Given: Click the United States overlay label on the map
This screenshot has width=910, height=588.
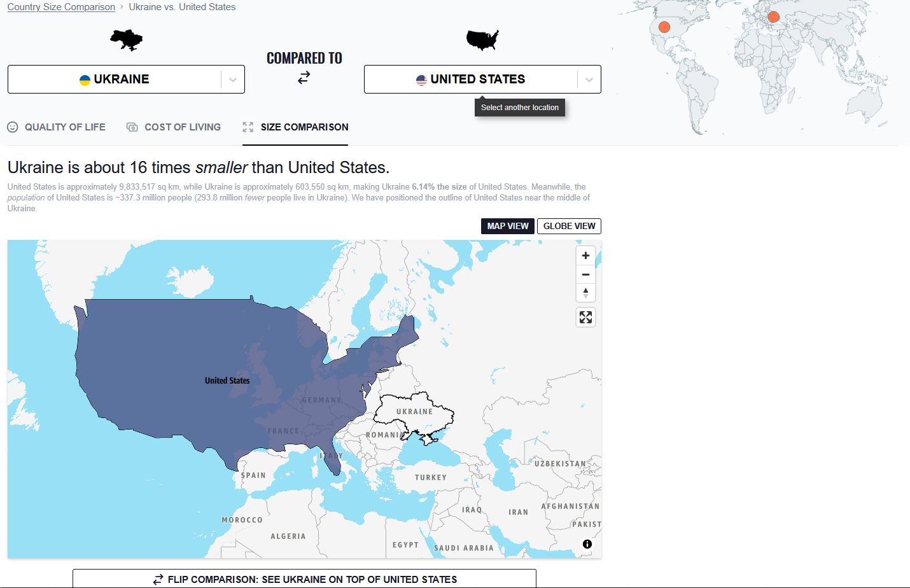Looking at the screenshot, I should [x=227, y=381].
